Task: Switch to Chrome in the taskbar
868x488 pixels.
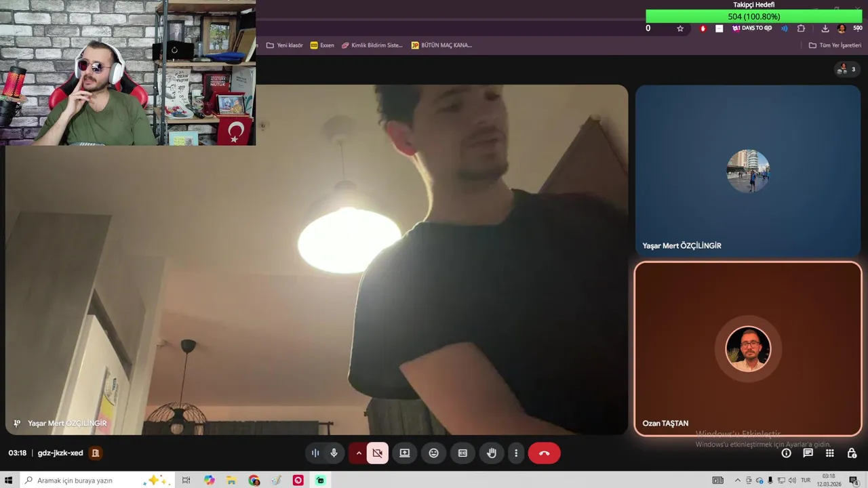Action: coord(254,481)
